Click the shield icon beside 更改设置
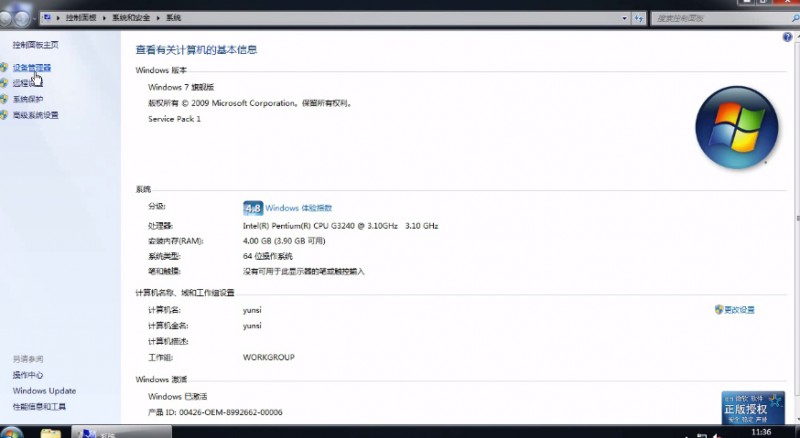Viewport: 800px width, 438px height. click(x=719, y=309)
